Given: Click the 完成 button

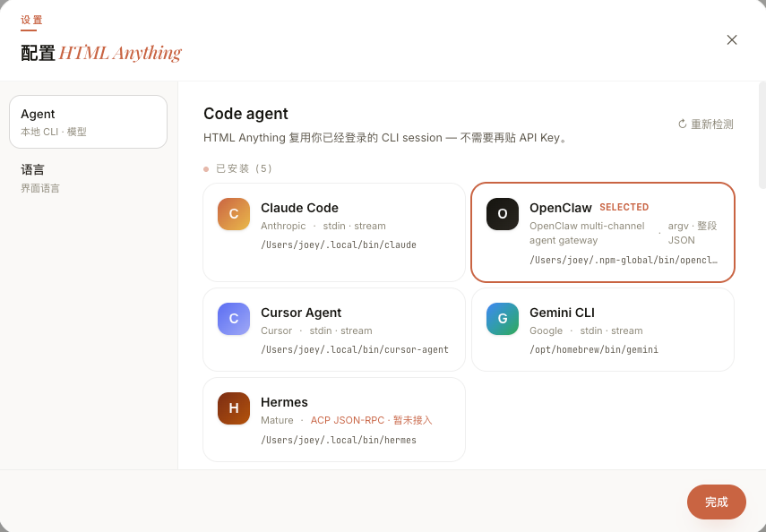Looking at the screenshot, I should [x=716, y=502].
